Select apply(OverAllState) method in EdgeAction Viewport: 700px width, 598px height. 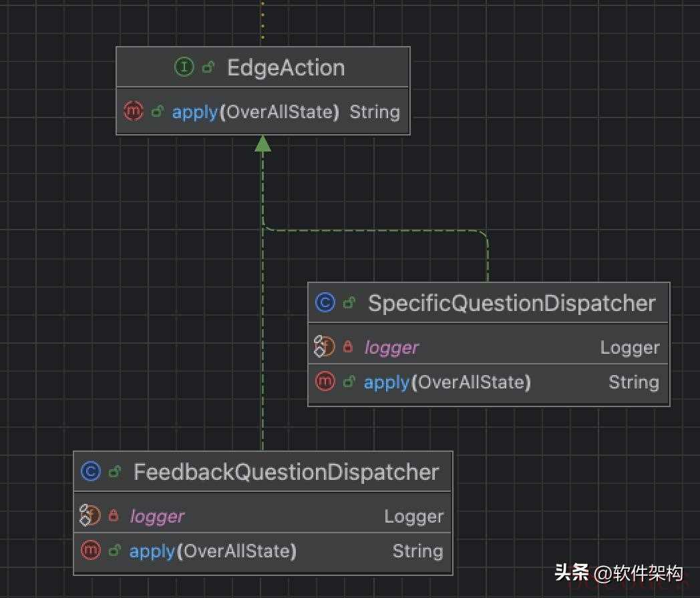[255, 111]
